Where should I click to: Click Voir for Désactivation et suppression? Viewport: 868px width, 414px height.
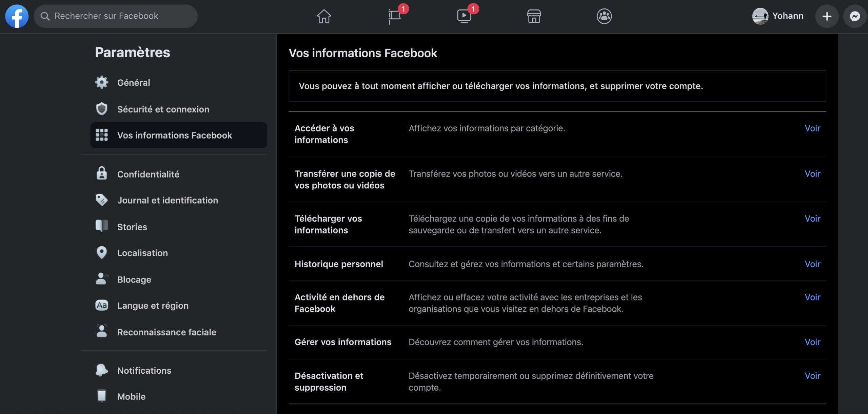(x=812, y=376)
